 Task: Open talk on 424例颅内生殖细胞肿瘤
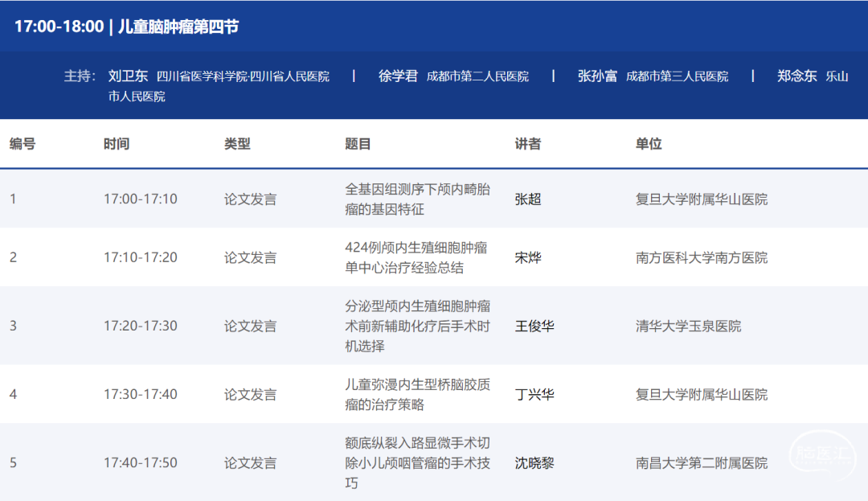(416, 257)
